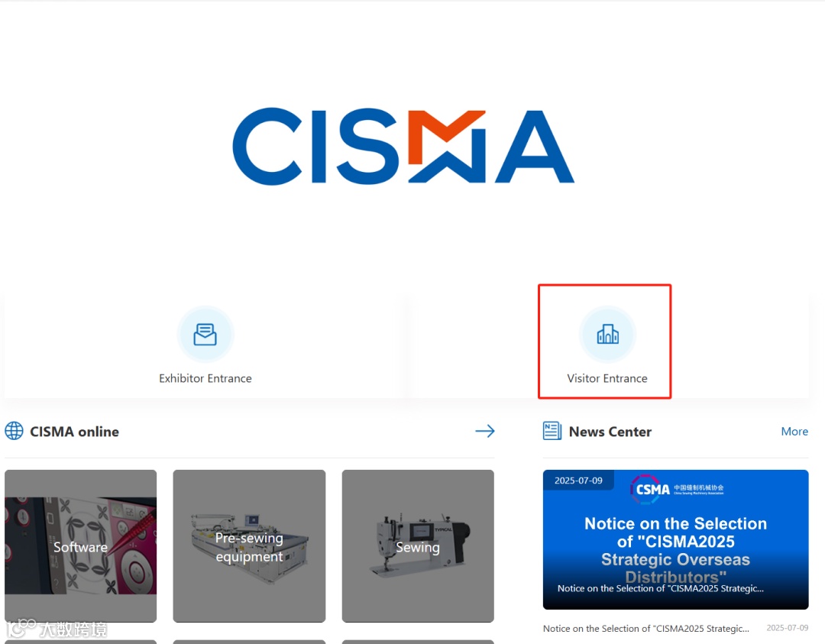The image size is (825, 644).
Task: Click the News Center heading
Action: 610,432
